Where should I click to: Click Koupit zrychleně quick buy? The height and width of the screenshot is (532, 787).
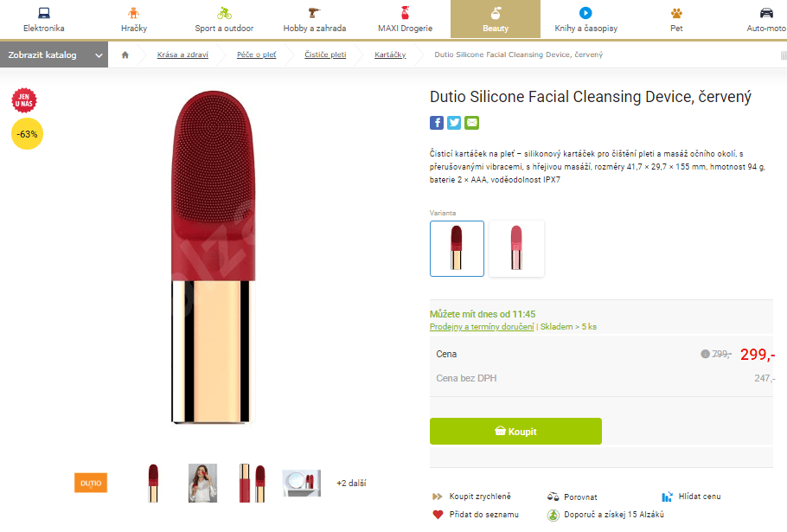(479, 497)
